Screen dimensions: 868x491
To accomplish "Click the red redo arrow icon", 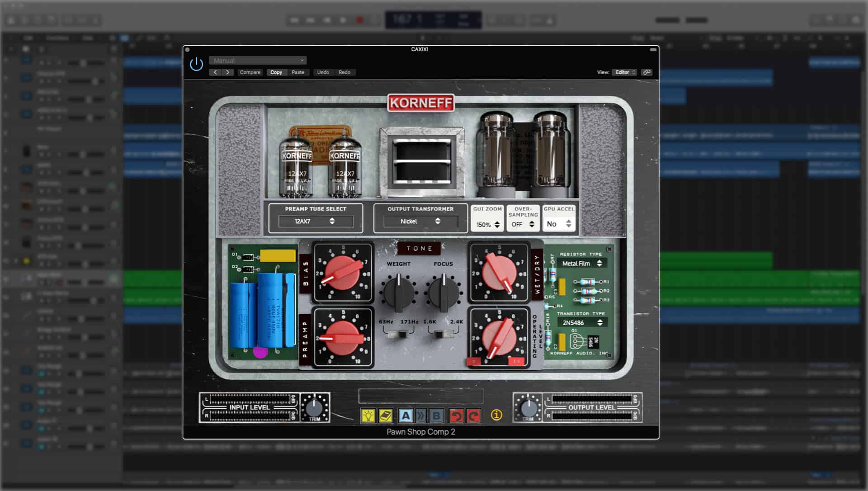I will click(473, 415).
